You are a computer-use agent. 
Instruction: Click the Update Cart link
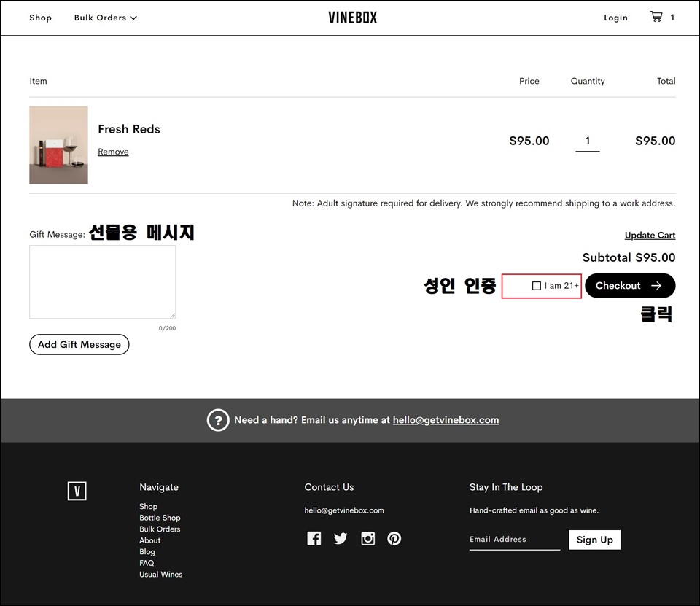pyautogui.click(x=650, y=236)
